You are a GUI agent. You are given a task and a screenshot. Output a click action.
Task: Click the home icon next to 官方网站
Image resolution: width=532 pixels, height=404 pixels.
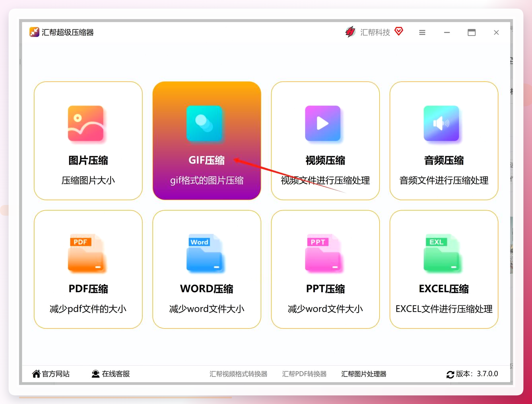pyautogui.click(x=36, y=374)
